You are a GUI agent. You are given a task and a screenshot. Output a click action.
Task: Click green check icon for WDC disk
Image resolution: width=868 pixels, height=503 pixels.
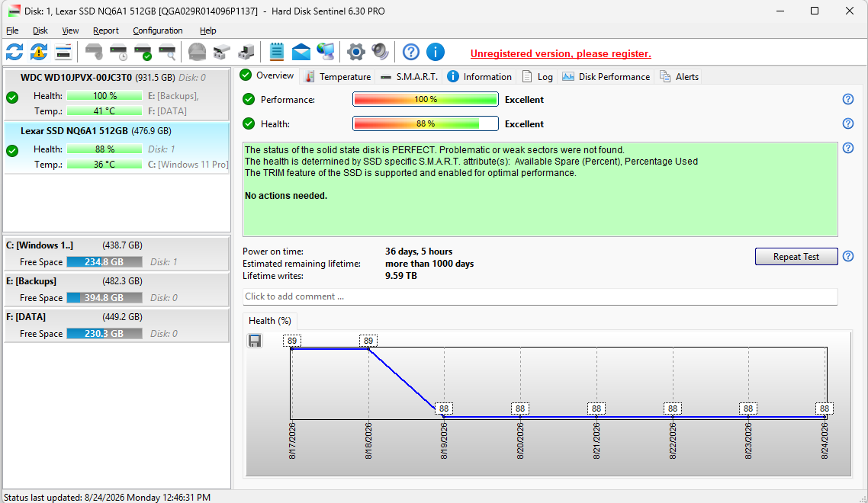point(12,98)
